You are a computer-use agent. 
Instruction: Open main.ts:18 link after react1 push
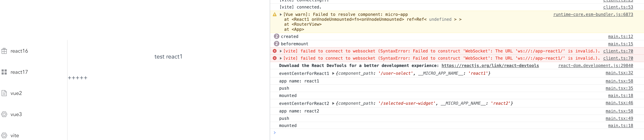(620, 95)
